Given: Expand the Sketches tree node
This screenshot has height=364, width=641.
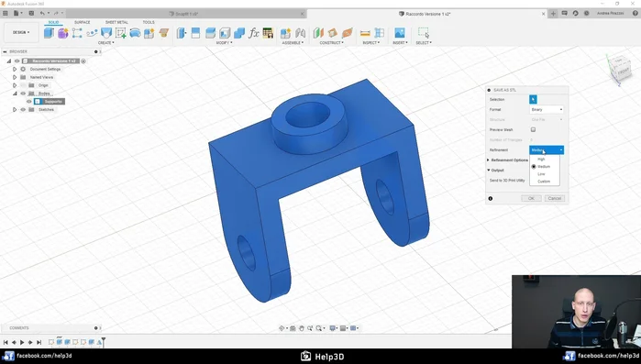Looking at the screenshot, I should 15,109.
